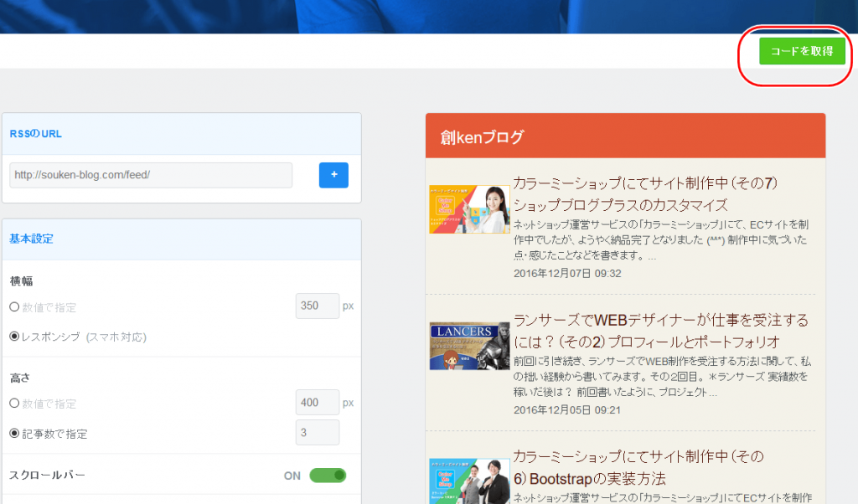Edit the height value field showing 400
This screenshot has height=504, width=858.
[x=318, y=403]
